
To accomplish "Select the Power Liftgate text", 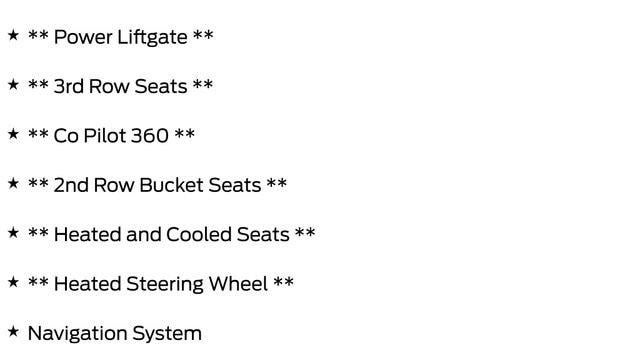I will click(120, 37).
